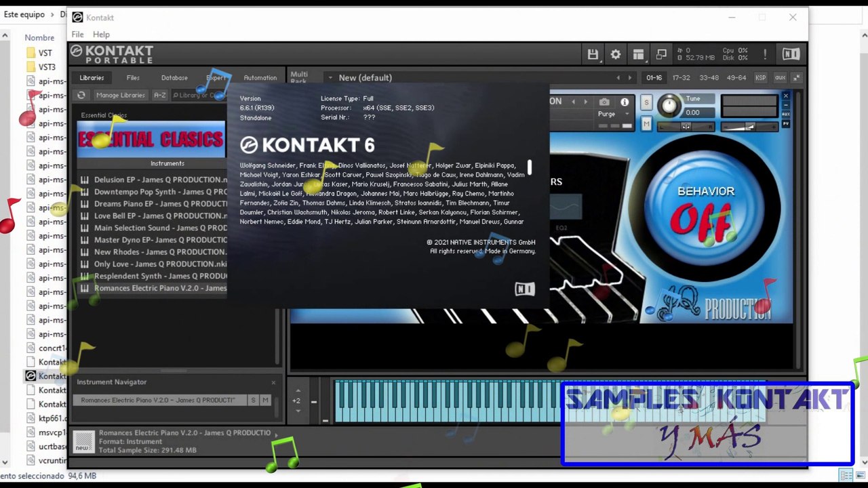
Task: Select previous instrument arrow in instrument header
Action: (x=573, y=102)
